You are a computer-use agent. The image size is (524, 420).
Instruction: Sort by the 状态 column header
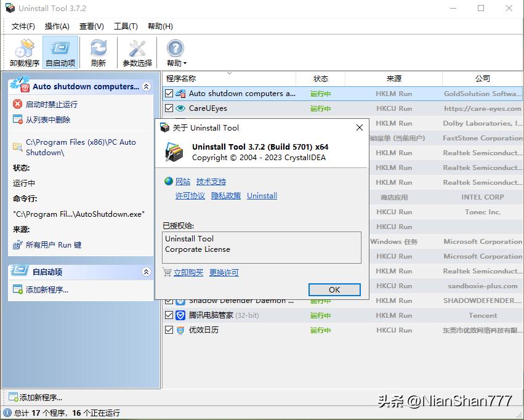tap(320, 79)
